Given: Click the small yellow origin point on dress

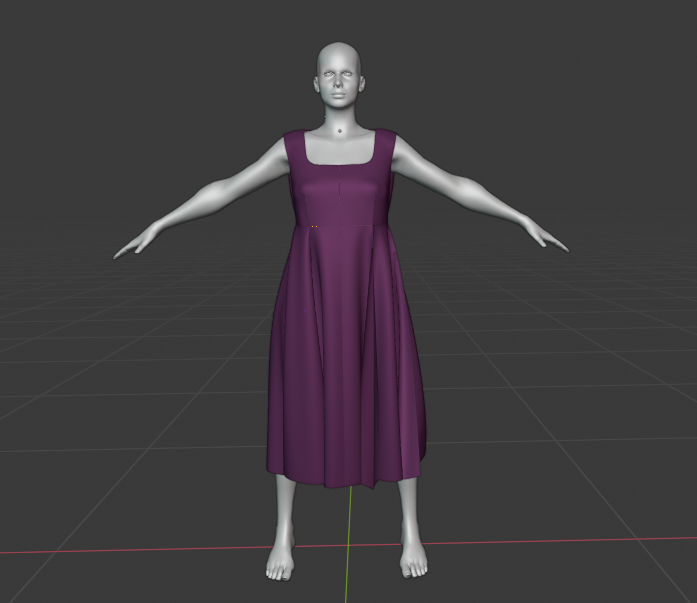Looking at the screenshot, I should coord(314,227).
